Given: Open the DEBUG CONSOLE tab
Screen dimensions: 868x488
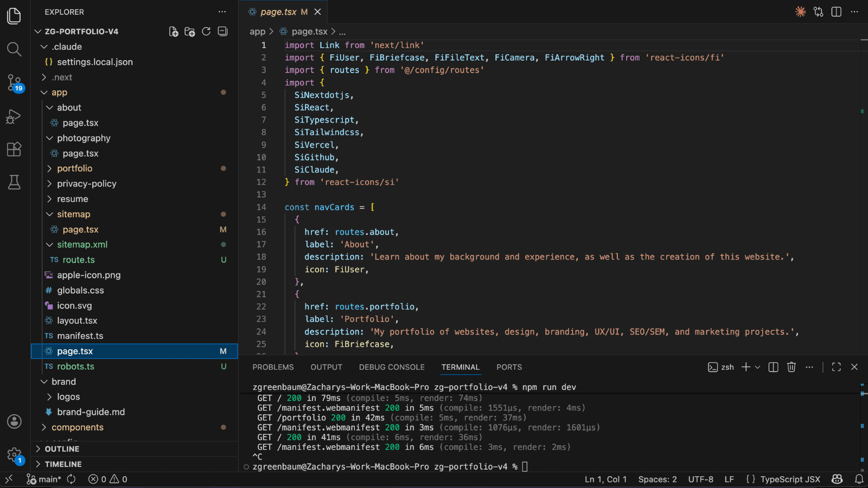Looking at the screenshot, I should coord(392,367).
